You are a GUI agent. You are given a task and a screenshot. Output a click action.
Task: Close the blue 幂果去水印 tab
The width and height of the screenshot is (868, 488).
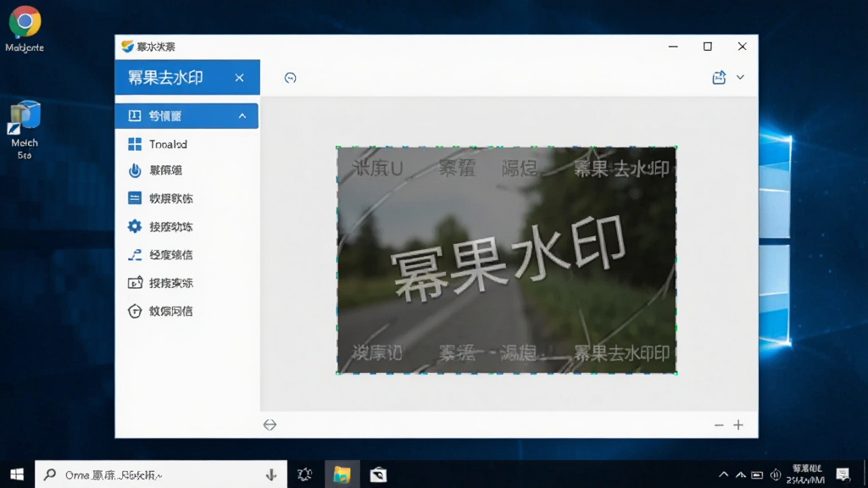point(239,78)
